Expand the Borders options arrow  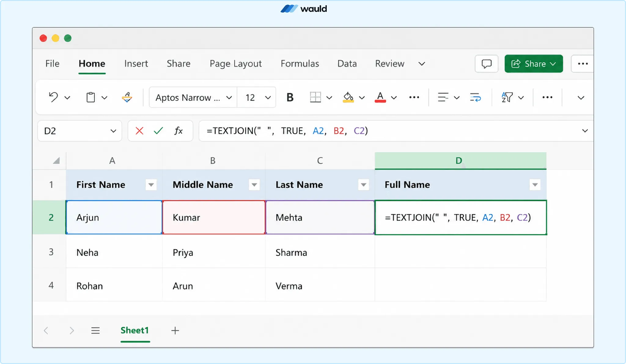click(329, 98)
